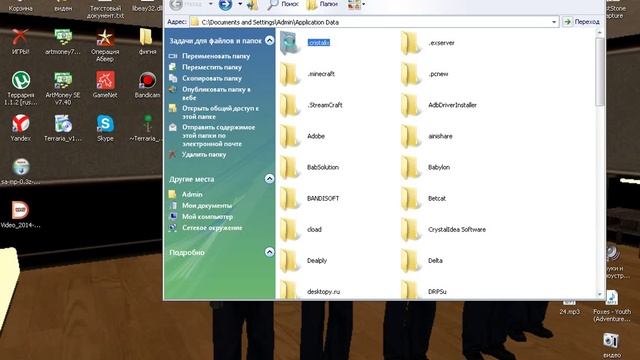Open the CrystalIdea Software folder
640x360 pixels.
(444, 229)
